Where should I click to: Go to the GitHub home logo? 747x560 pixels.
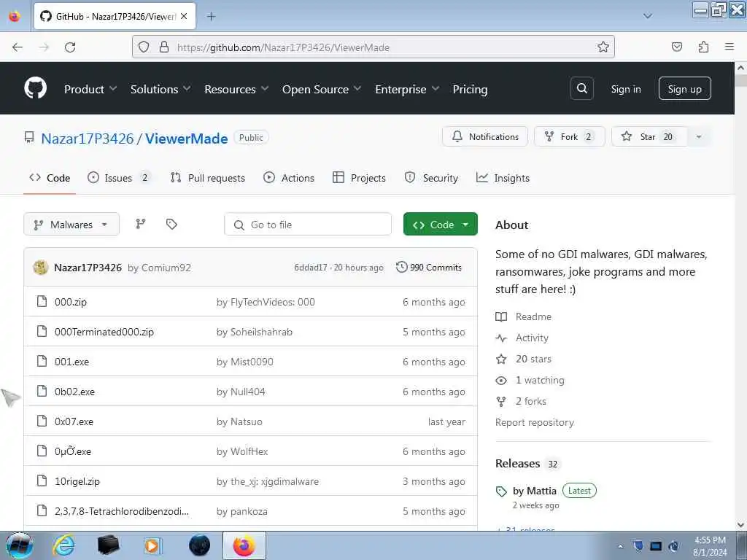(35, 88)
